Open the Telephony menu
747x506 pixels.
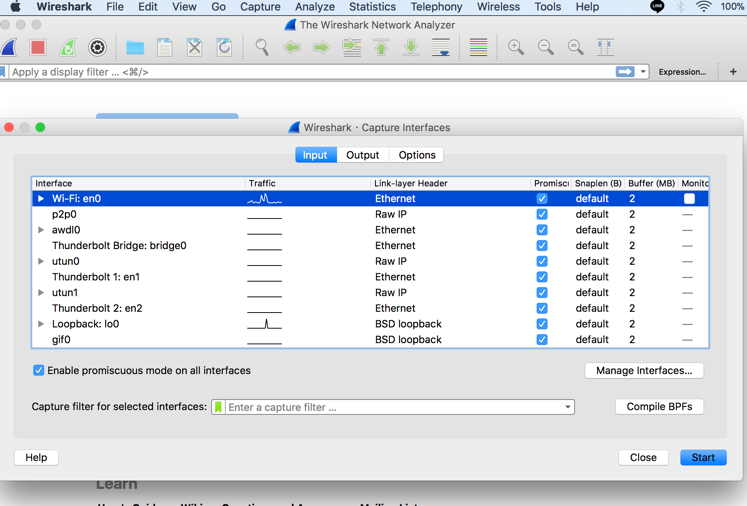pos(436,7)
